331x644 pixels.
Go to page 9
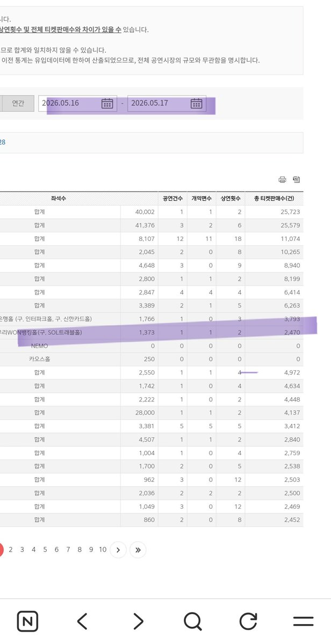[x=91, y=550]
